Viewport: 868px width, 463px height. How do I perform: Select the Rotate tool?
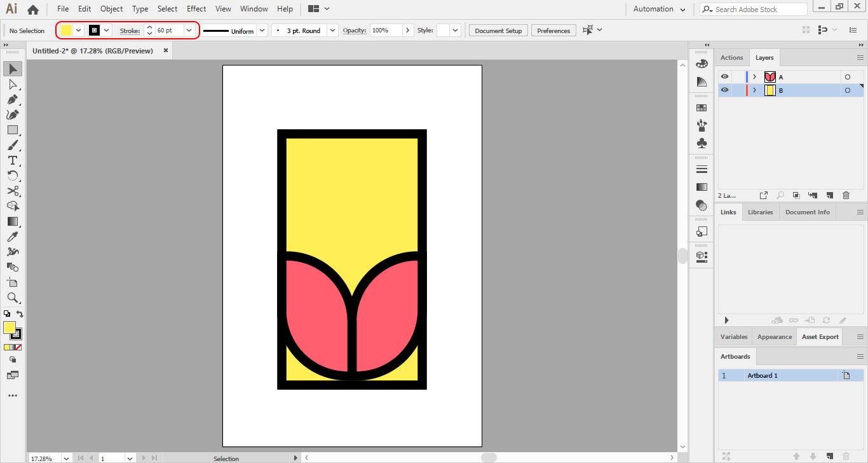(x=12, y=176)
